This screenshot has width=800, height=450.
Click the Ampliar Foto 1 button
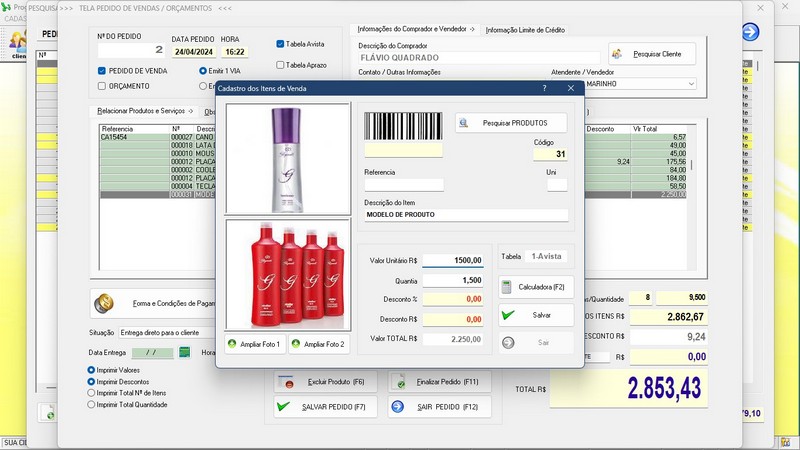[255, 344]
